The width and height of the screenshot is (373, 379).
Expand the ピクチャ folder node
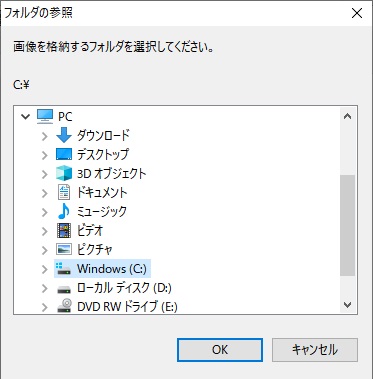[x=45, y=250]
